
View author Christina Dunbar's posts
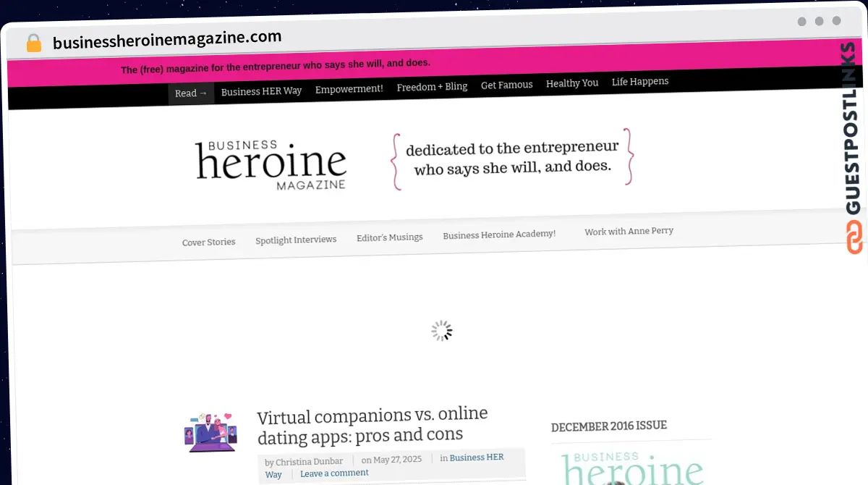tap(309, 462)
